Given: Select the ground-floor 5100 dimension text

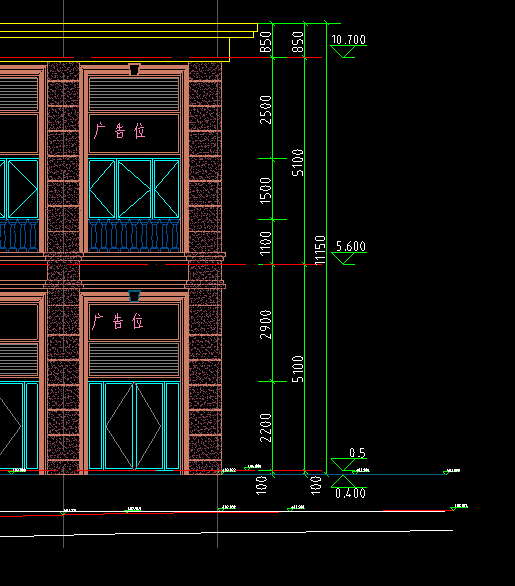Looking at the screenshot, I should coord(298,369).
